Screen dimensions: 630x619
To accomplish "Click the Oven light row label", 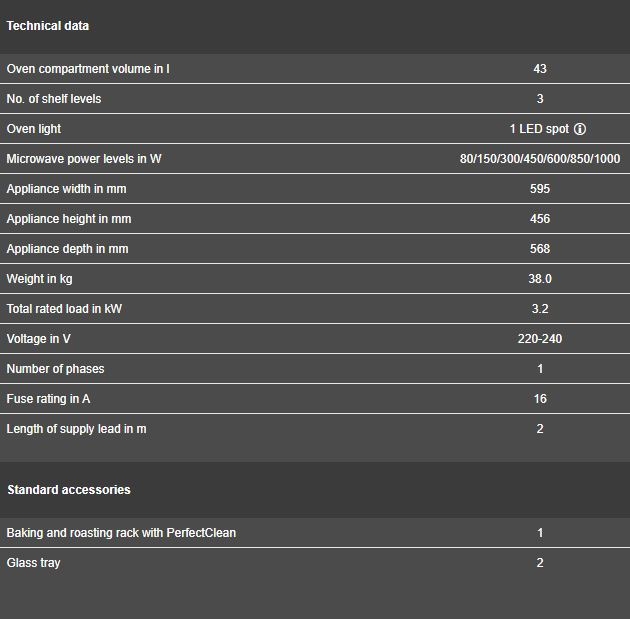I will click(x=34, y=129).
